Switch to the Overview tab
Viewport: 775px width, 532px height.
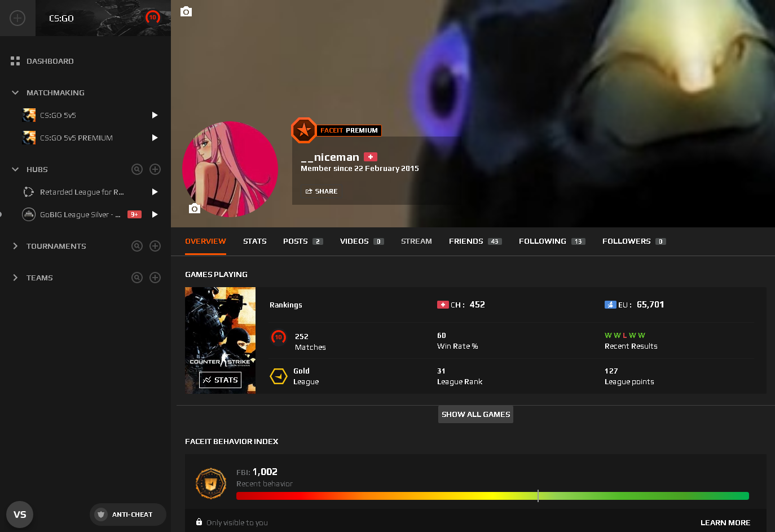[x=205, y=241]
